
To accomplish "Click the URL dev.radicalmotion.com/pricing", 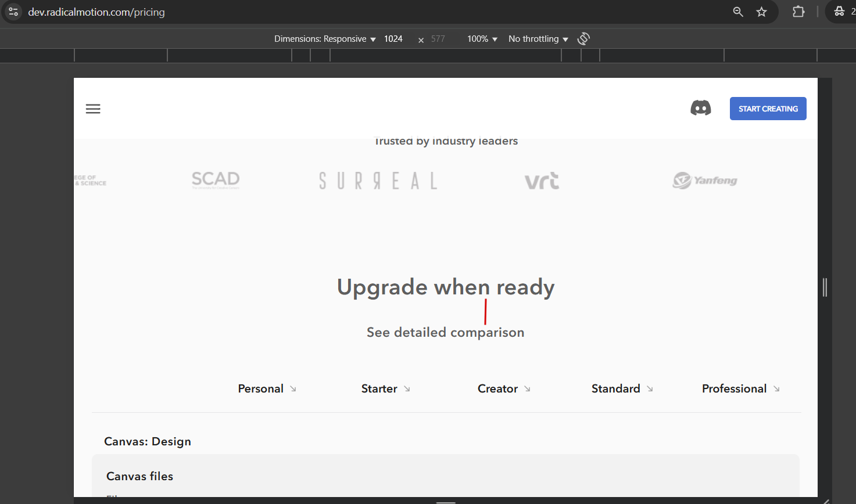I will point(96,12).
